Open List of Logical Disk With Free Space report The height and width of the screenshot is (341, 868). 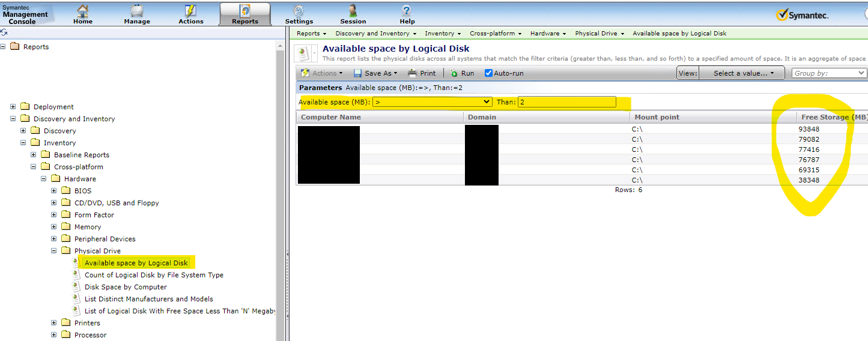point(180,311)
